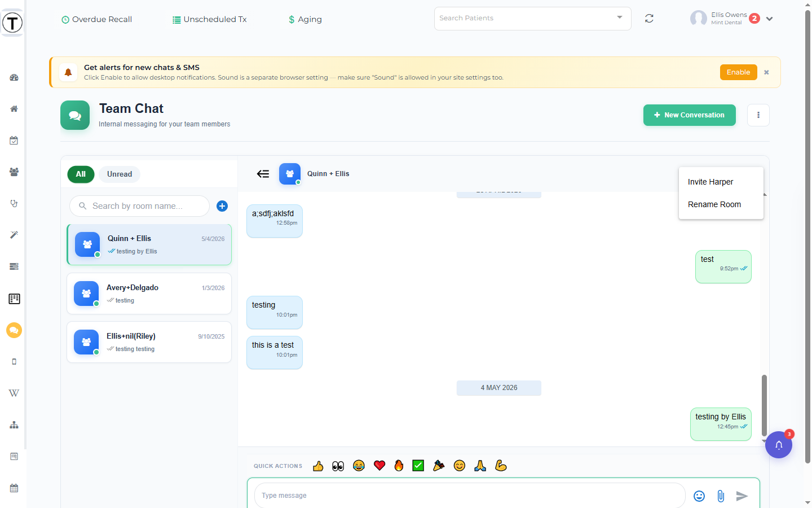This screenshot has width=812, height=508.
Task: Click the send message arrow icon
Action: (x=742, y=496)
